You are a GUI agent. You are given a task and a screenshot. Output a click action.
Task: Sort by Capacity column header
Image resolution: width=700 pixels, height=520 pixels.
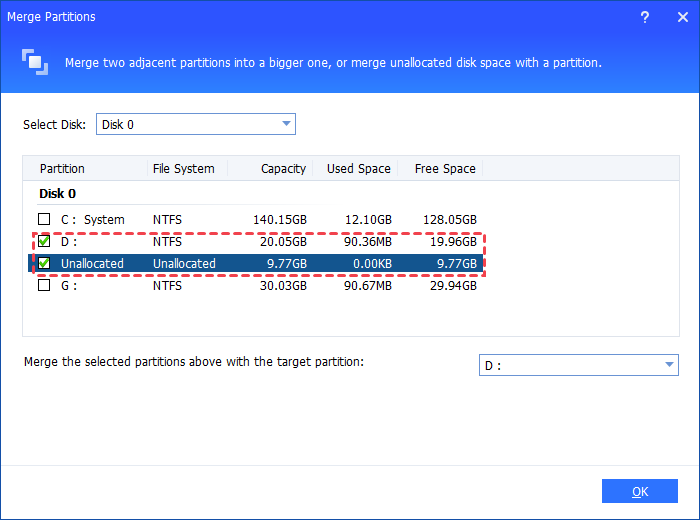pos(283,169)
